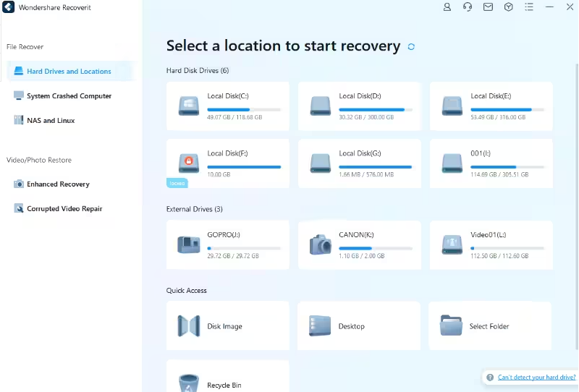The height and width of the screenshot is (392, 579).
Task: Click the CANON(K:) camera icon
Action: [x=320, y=244]
